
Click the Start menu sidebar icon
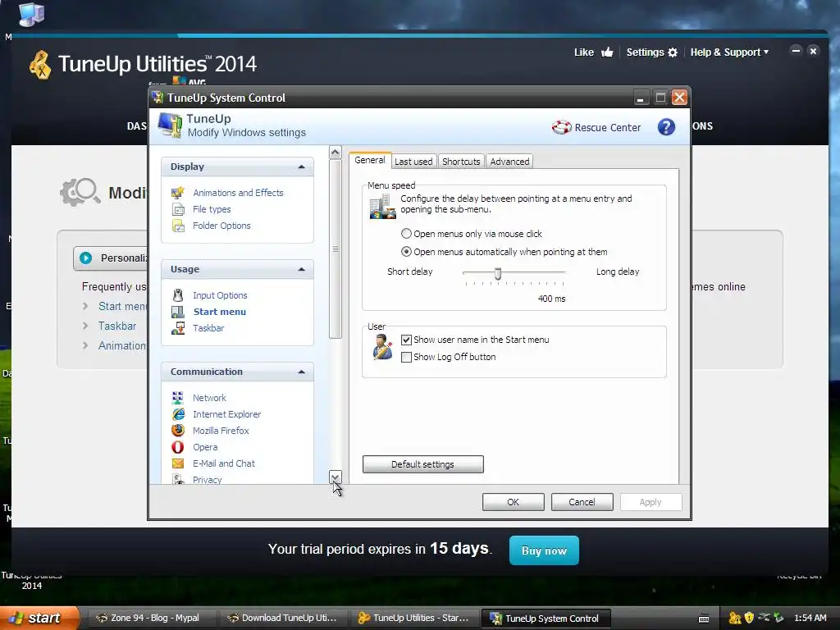(x=178, y=312)
